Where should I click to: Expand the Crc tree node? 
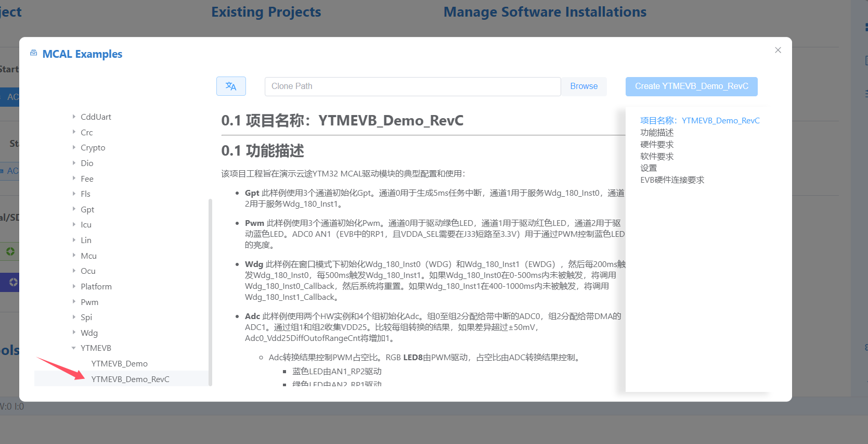coord(74,132)
